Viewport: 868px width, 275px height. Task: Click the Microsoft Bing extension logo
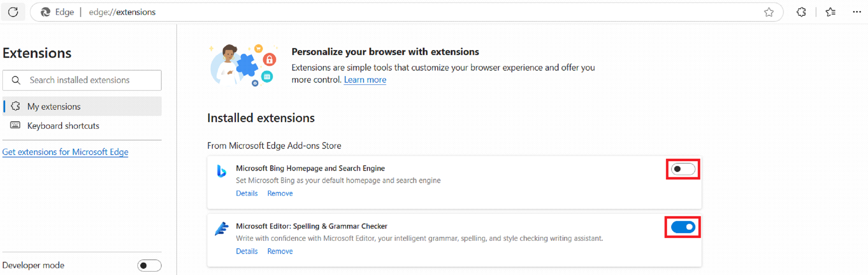click(221, 171)
